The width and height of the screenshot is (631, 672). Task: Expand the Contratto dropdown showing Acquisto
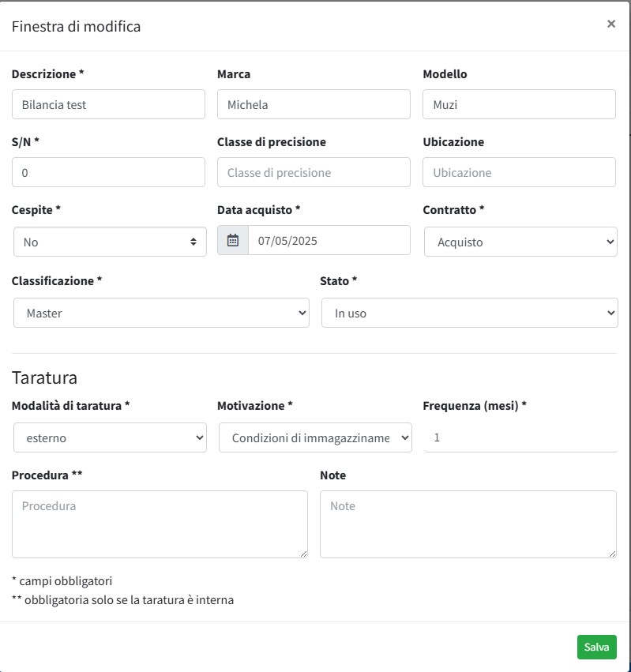click(x=520, y=242)
